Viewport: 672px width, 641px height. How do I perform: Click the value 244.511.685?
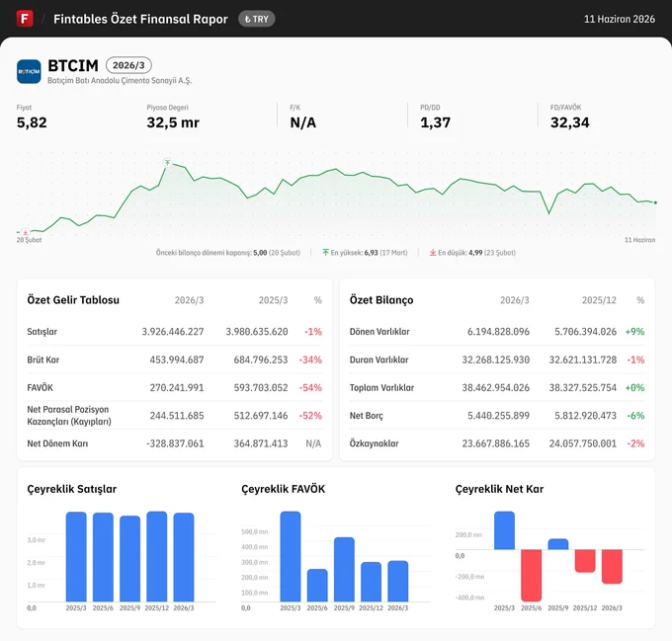coord(177,416)
